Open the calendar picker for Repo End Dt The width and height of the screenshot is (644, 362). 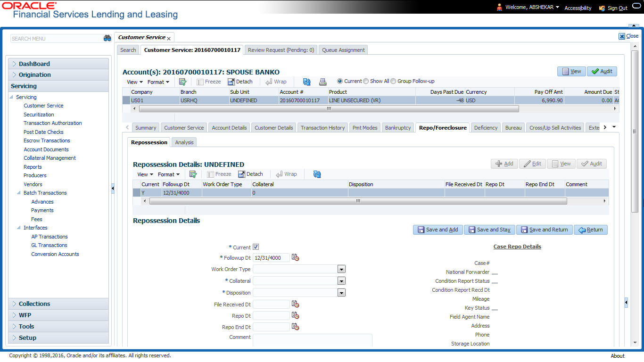(295, 327)
